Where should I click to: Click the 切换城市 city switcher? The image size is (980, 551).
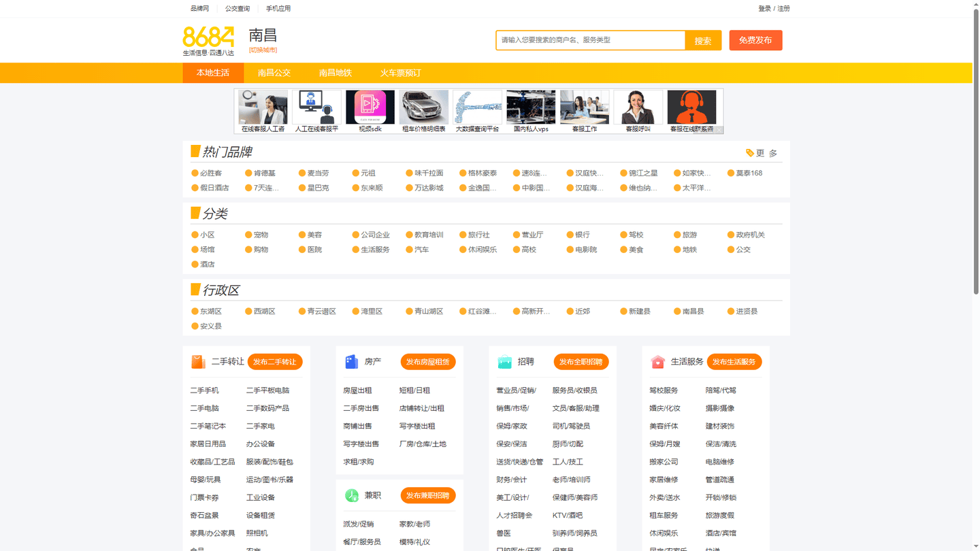coord(263,50)
